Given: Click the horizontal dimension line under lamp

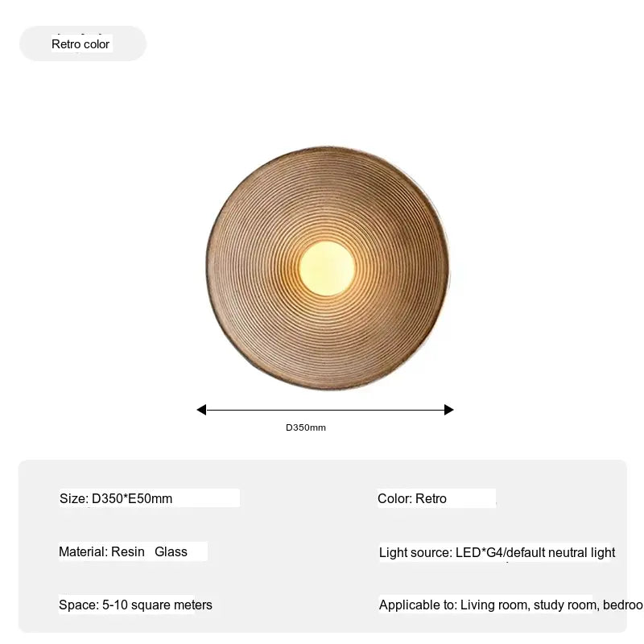Looking at the screenshot, I should click(x=325, y=410).
